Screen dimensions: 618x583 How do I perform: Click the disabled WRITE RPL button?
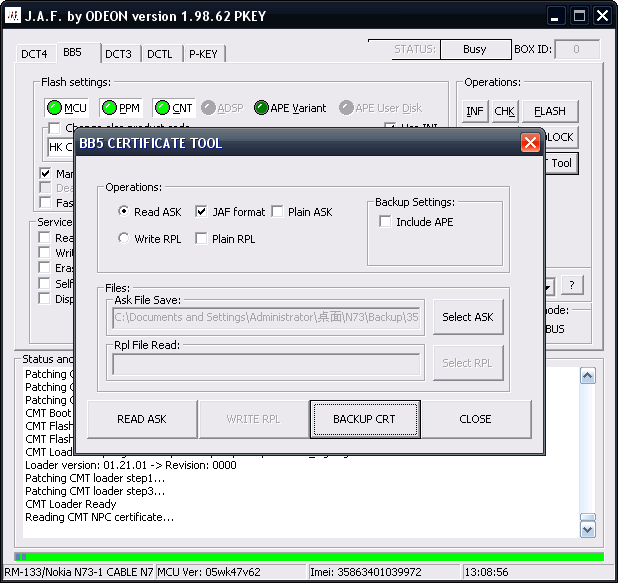click(x=253, y=419)
